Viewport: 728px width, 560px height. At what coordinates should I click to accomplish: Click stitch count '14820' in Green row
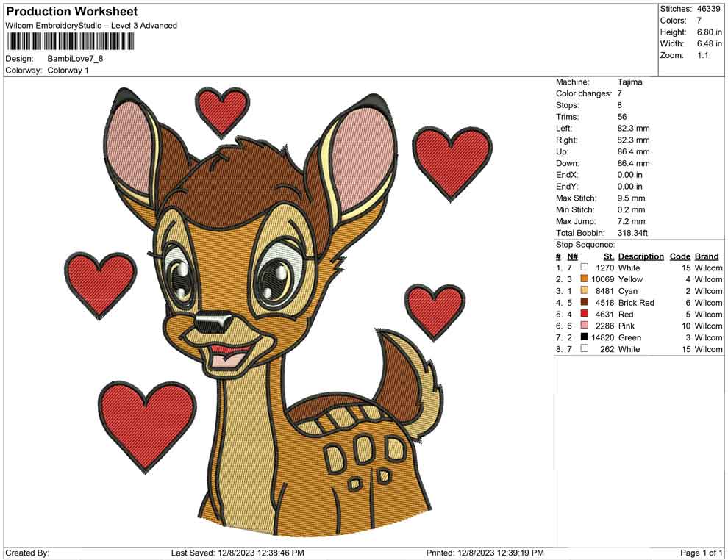603,337
